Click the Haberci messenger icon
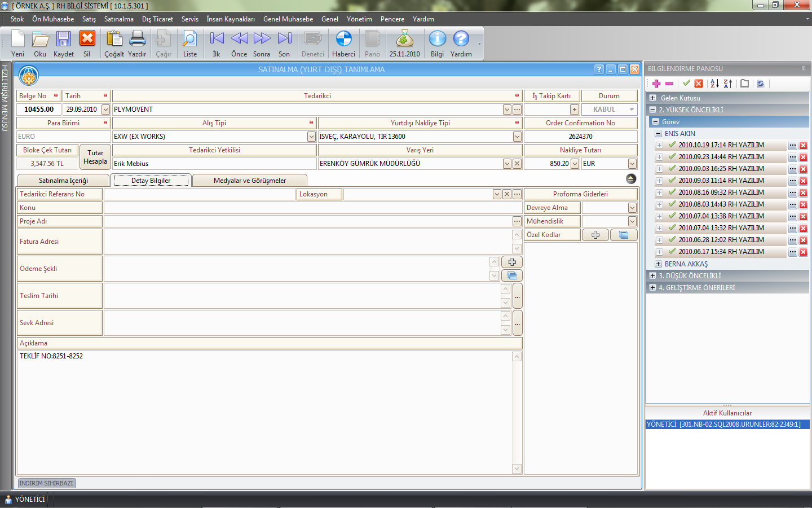812x508 pixels. pyautogui.click(x=343, y=40)
